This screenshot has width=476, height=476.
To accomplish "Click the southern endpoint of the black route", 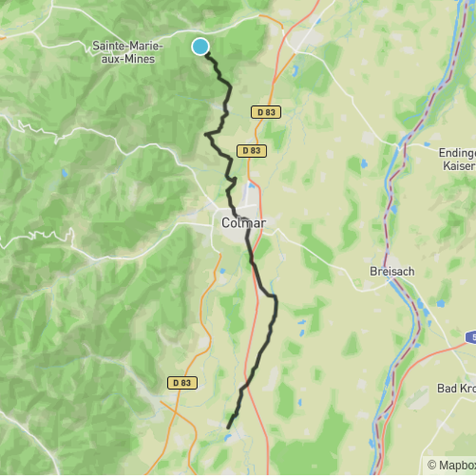I will 228,427.
